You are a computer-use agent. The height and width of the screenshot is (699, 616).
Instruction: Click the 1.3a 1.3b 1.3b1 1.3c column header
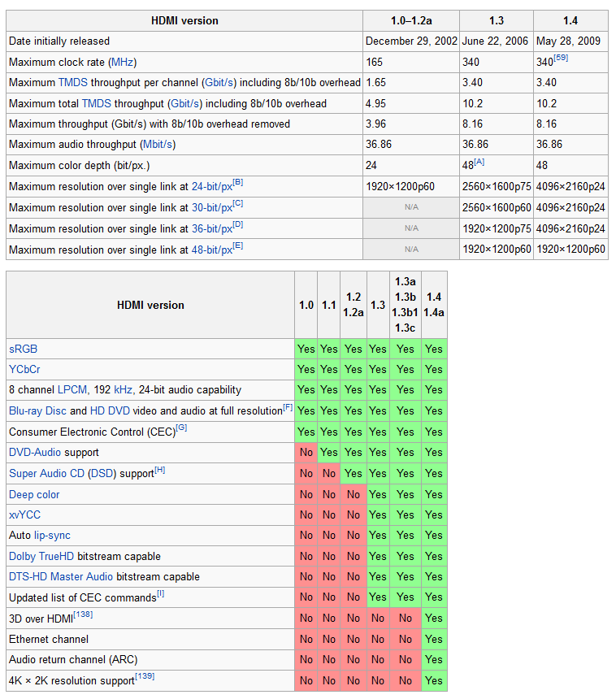click(406, 305)
